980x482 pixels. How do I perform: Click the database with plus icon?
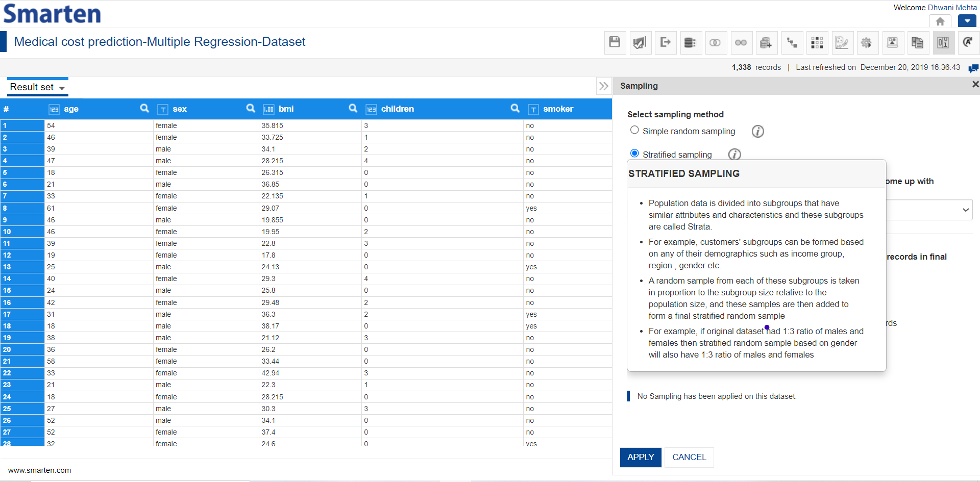[766, 42]
